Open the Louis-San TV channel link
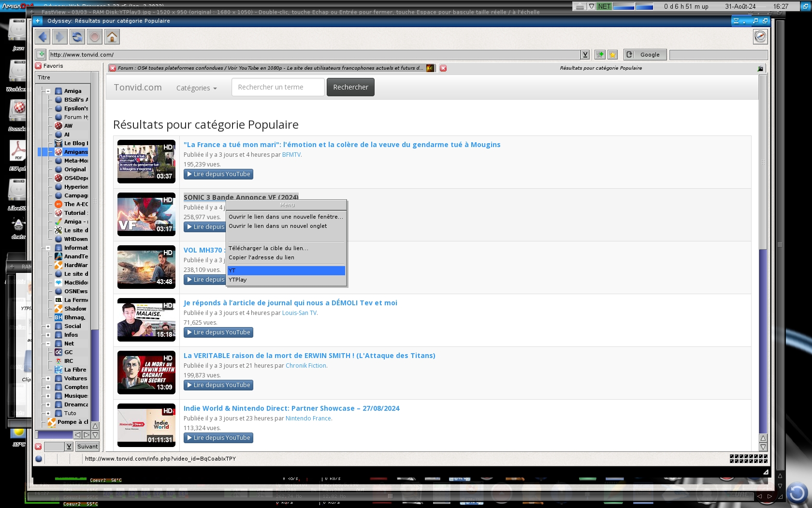812x508 pixels. [300, 313]
